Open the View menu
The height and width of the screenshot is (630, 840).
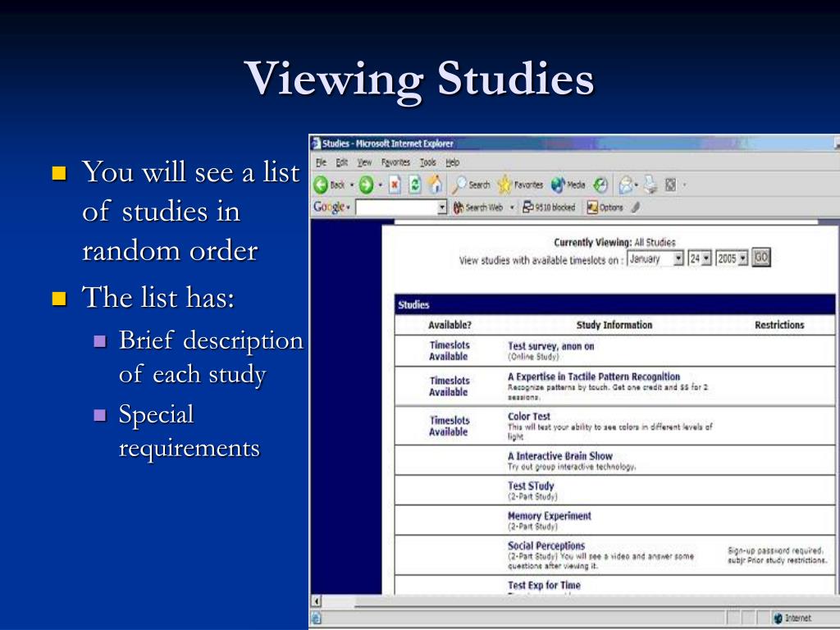[364, 162]
